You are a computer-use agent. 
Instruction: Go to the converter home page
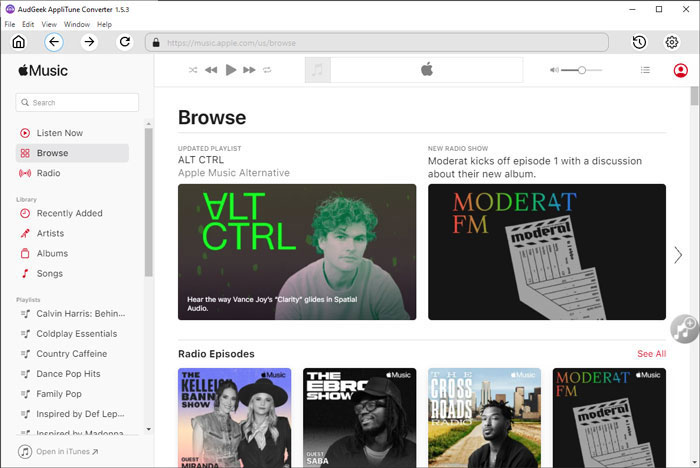19,42
